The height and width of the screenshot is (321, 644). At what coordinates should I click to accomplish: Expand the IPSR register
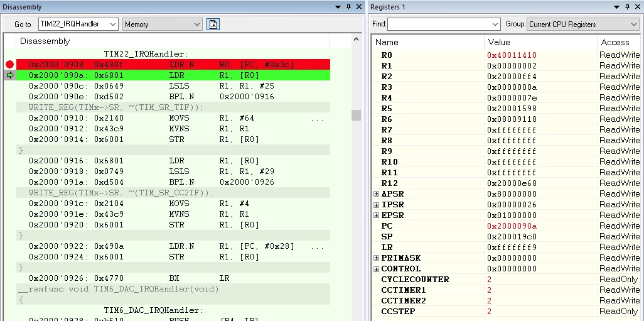(x=376, y=204)
